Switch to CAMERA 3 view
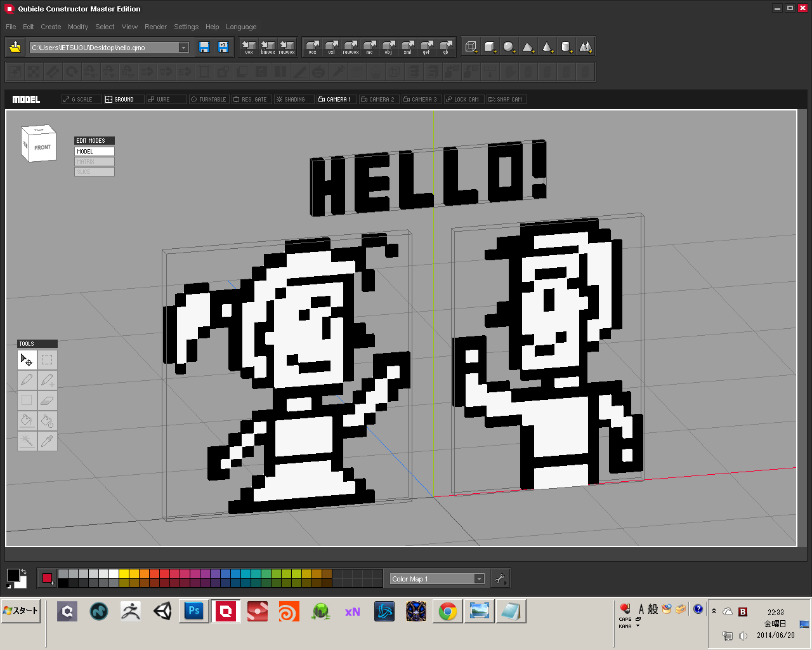Viewport: 812px width, 650px height. click(x=421, y=100)
